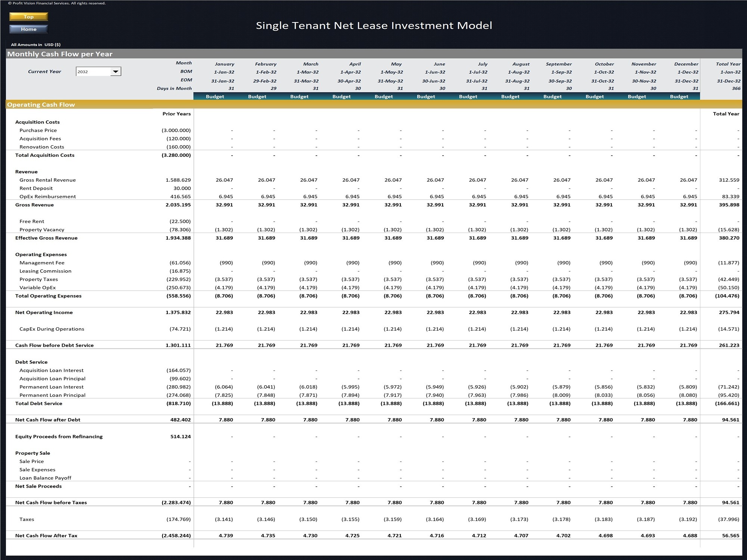Viewport: 747px width, 560px height.
Task: Select the Purchase Price prior years cell
Action: [x=176, y=130]
